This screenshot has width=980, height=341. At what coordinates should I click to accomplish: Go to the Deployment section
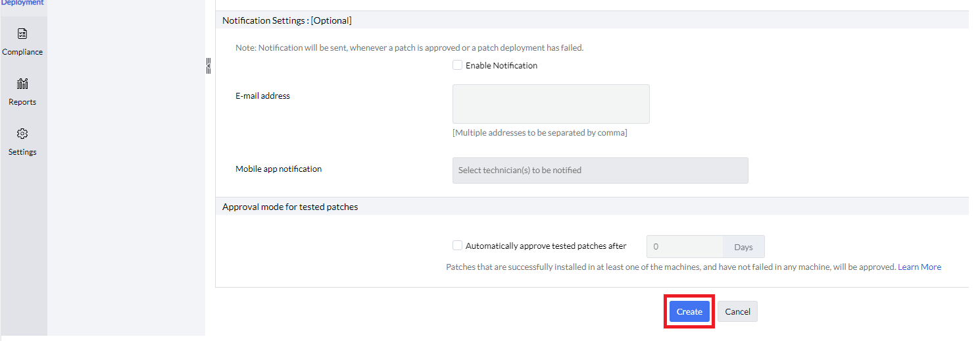[22, 3]
